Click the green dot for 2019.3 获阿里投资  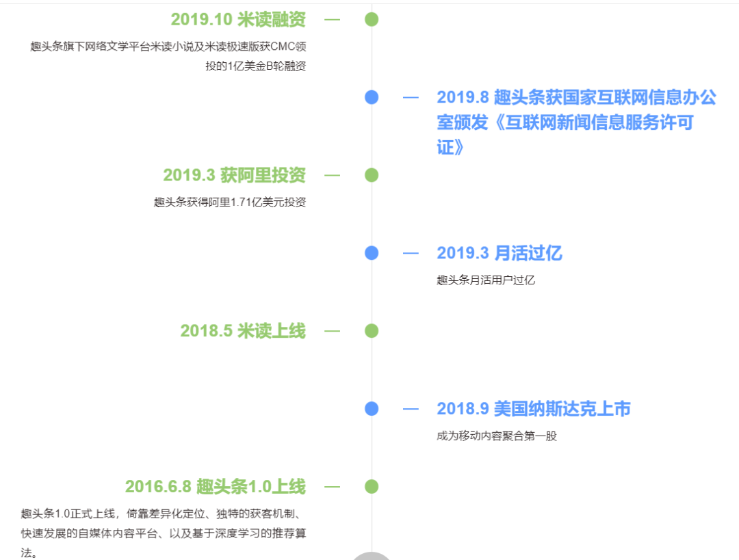click(x=372, y=175)
